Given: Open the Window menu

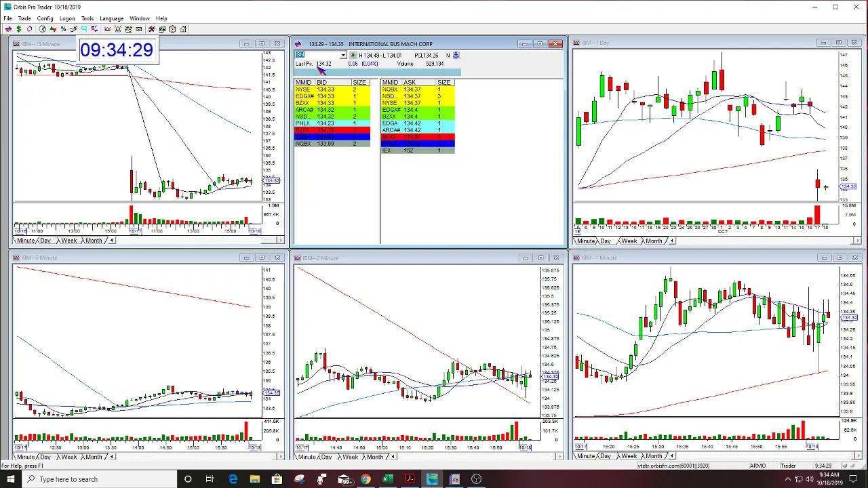Looking at the screenshot, I should tap(140, 18).
